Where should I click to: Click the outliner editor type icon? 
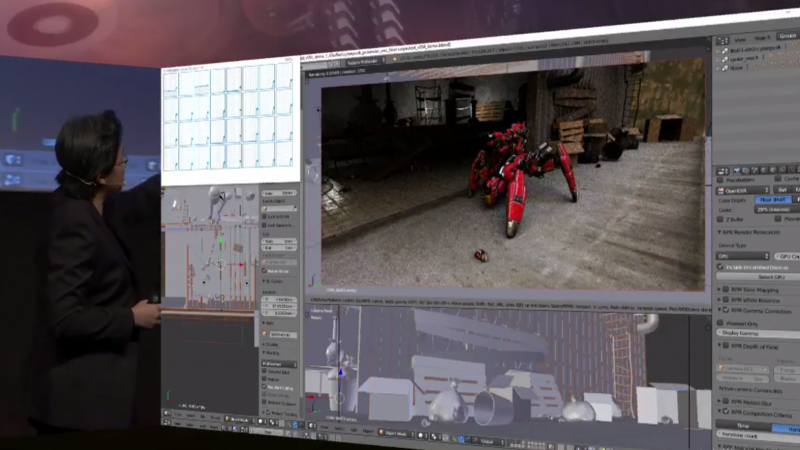click(x=722, y=42)
